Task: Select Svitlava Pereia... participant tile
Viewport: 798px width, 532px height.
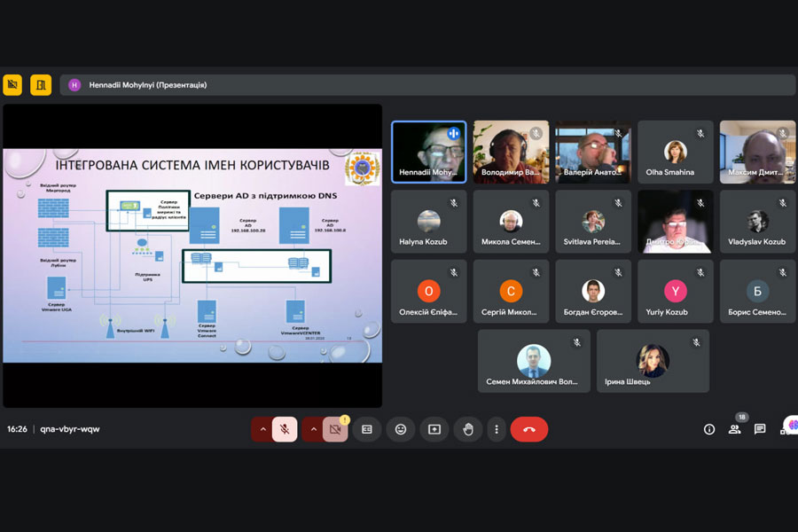Action: pyautogui.click(x=593, y=222)
